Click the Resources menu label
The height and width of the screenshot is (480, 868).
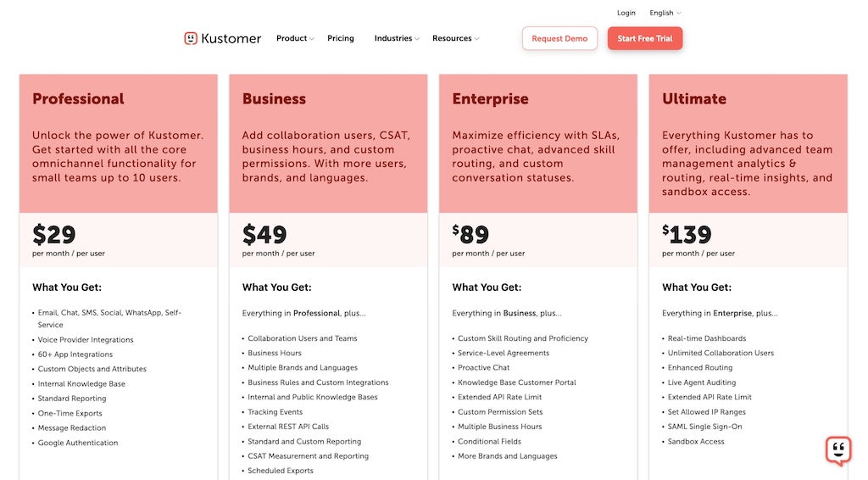(452, 38)
